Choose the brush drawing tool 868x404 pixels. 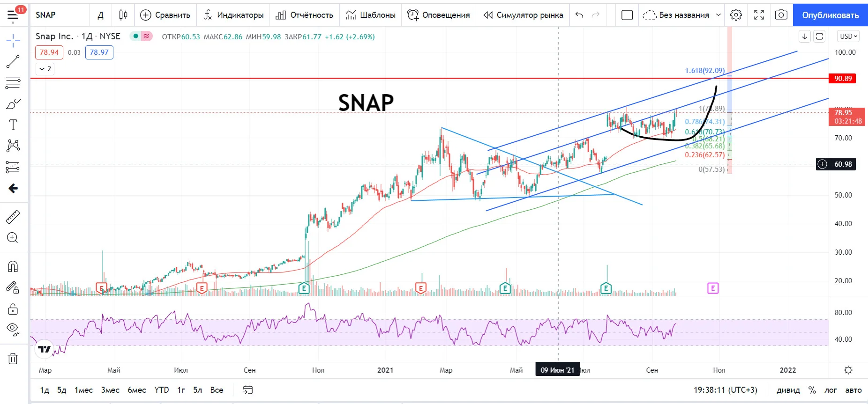[x=13, y=104]
